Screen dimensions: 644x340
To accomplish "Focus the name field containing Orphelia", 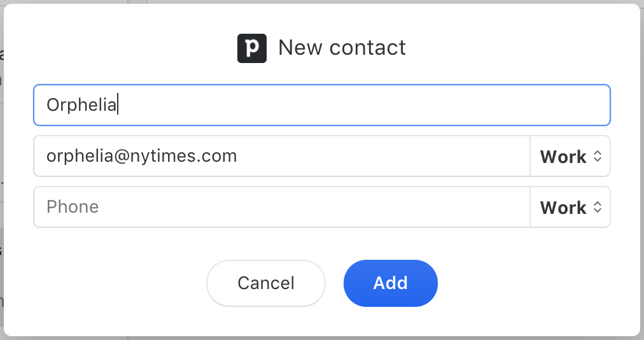I will pyautogui.click(x=322, y=105).
